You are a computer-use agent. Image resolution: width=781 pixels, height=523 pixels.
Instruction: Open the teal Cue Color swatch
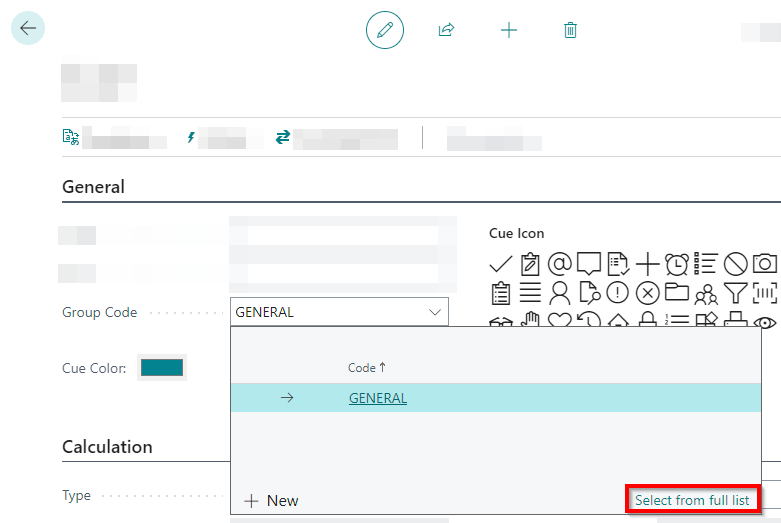click(x=162, y=368)
